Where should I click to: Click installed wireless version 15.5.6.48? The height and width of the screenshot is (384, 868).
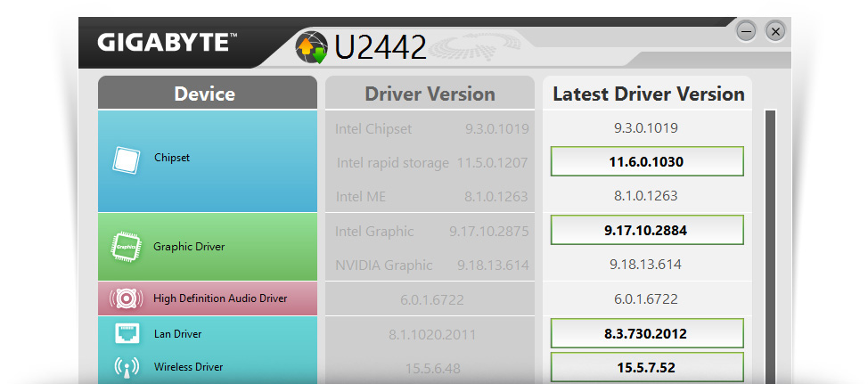pyautogui.click(x=432, y=368)
